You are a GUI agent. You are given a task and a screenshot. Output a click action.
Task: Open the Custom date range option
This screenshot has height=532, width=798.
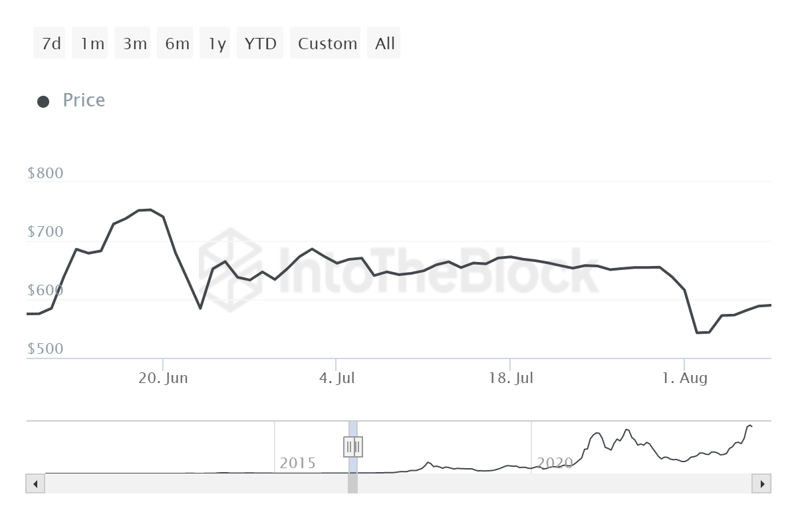pos(327,44)
